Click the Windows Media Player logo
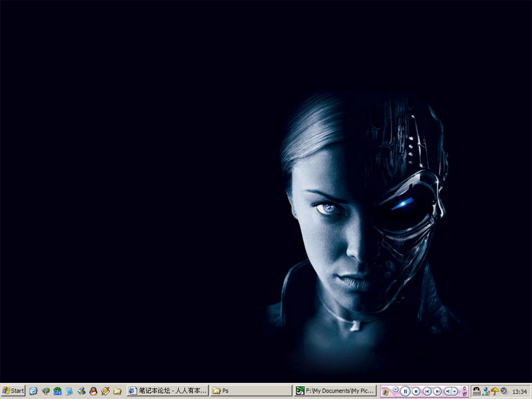This screenshot has width=532, height=399. pyautogui.click(x=386, y=392)
